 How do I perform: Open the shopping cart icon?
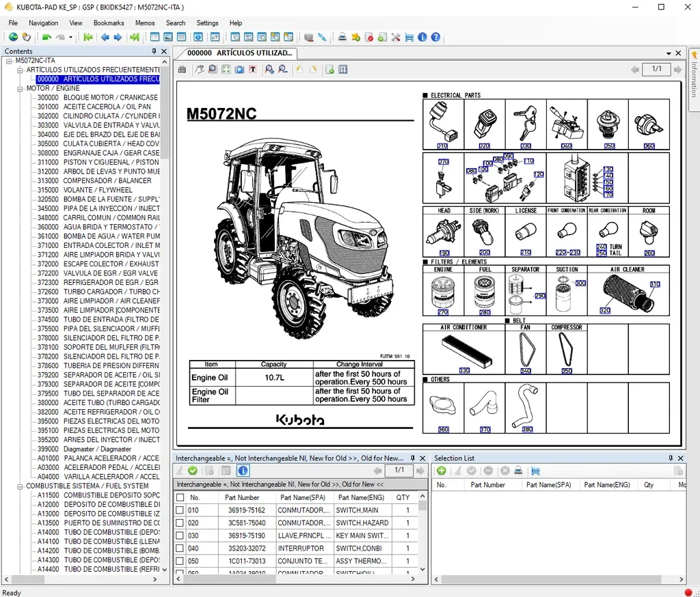[x=409, y=37]
